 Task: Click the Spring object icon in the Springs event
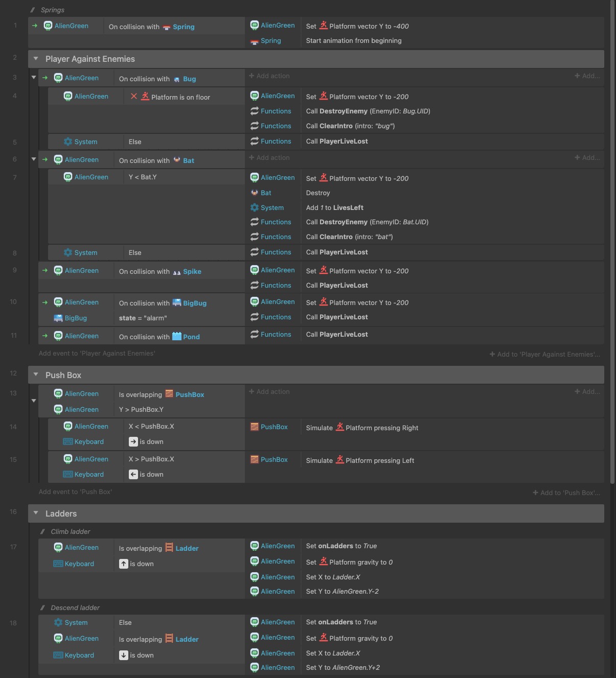(x=167, y=27)
